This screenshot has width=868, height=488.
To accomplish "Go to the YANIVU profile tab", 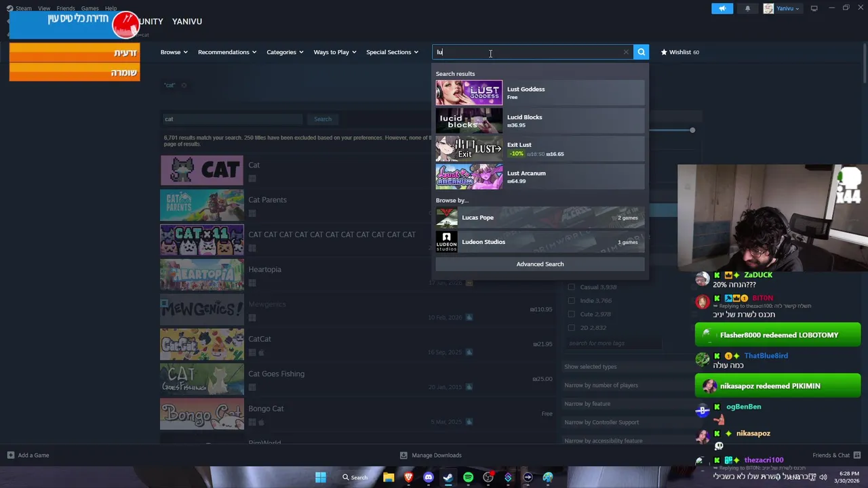I will pos(187,22).
